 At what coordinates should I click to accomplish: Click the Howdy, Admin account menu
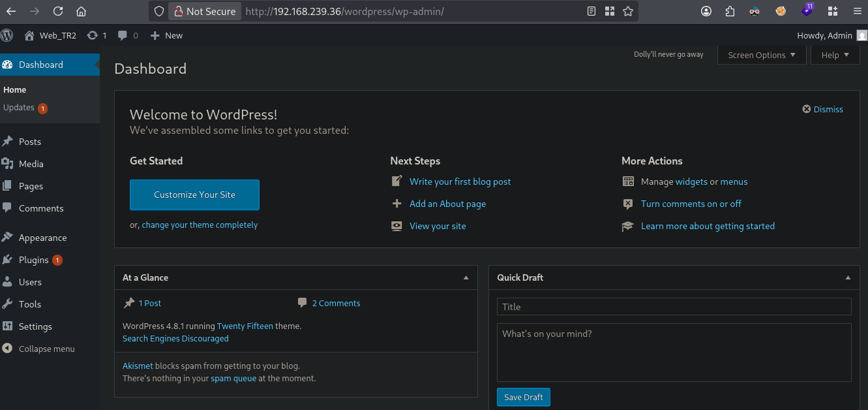(824, 35)
